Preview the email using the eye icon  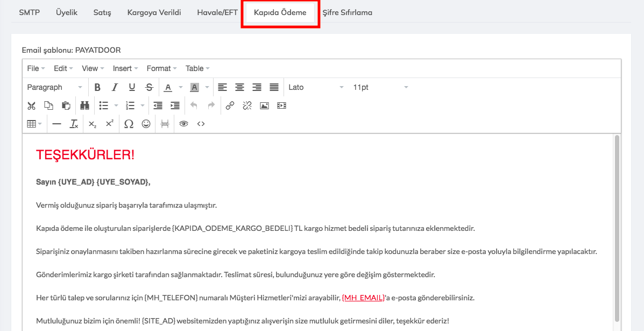pyautogui.click(x=183, y=124)
